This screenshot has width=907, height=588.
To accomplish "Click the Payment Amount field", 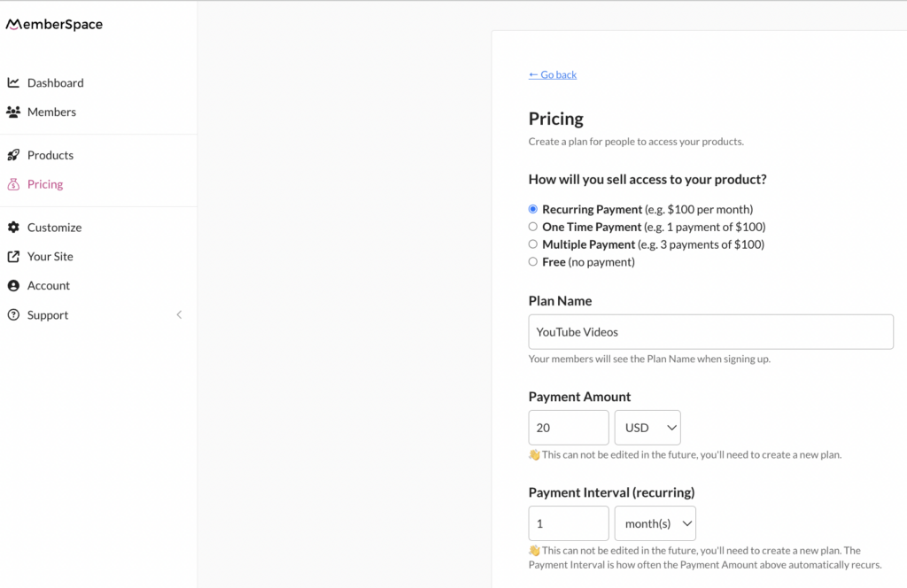I will pos(568,427).
